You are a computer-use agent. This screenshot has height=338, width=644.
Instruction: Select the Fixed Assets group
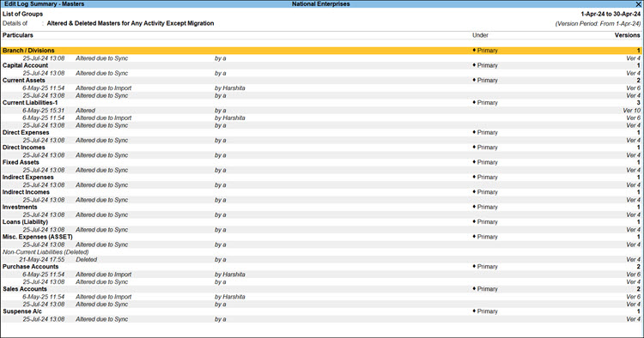pos(21,162)
